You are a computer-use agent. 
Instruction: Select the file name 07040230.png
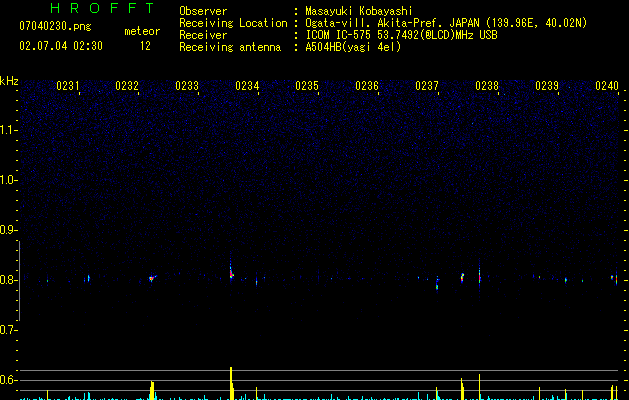(55, 26)
